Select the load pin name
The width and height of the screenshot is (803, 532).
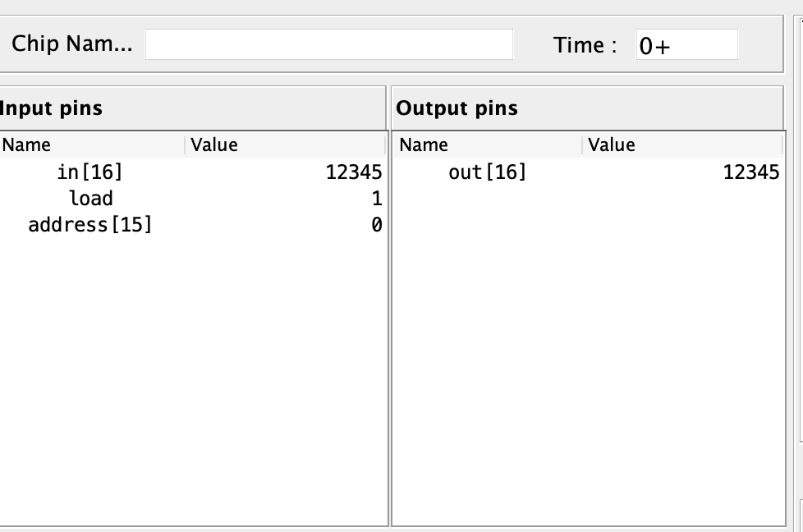[x=90, y=199]
